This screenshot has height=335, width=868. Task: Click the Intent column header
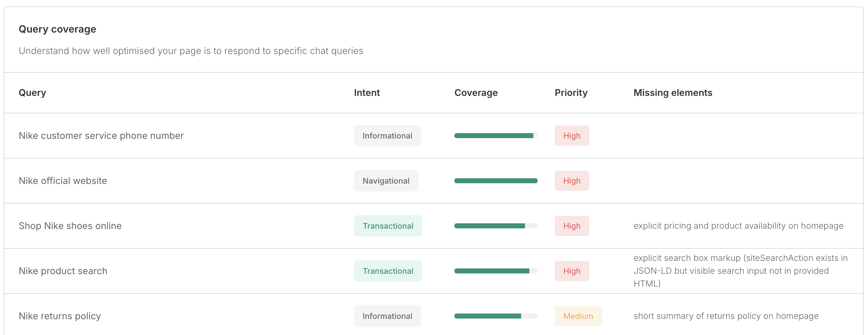point(367,93)
